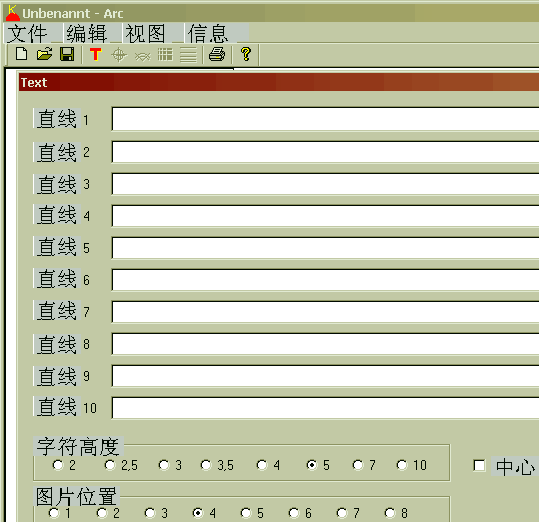
Task: Click the horizontal lines toolbar icon
Action: (x=188, y=55)
